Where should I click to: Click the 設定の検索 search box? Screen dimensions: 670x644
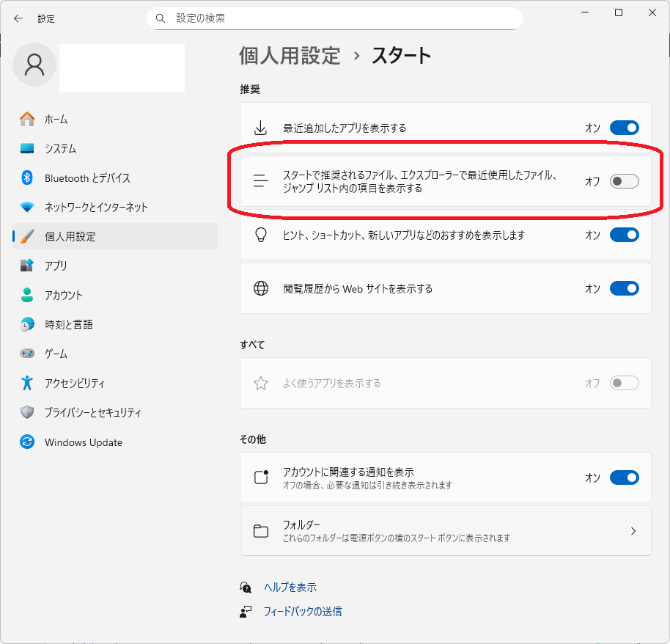334,18
